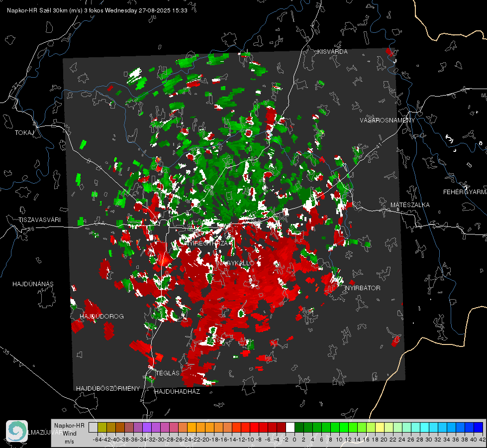
Task: Click the Wind label in the legend
Action: click(70, 434)
